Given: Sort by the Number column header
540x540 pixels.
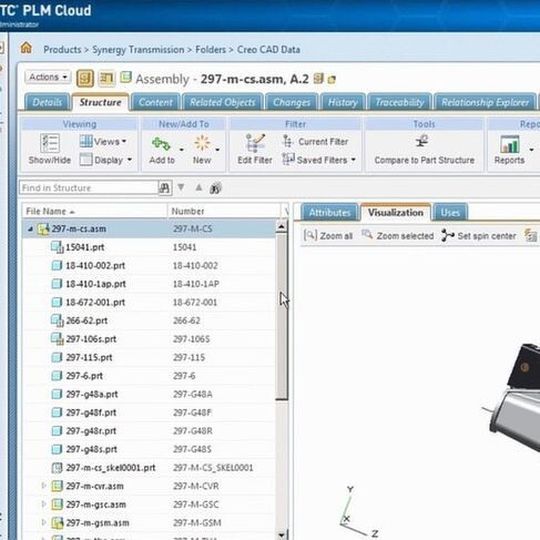Looking at the screenshot, I should pyautogui.click(x=224, y=211).
